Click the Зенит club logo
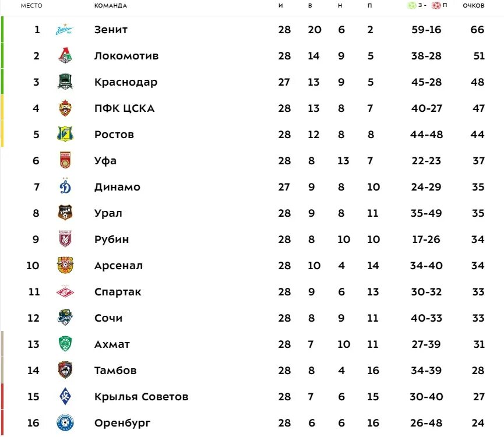This screenshot has width=504, height=437. point(65,29)
